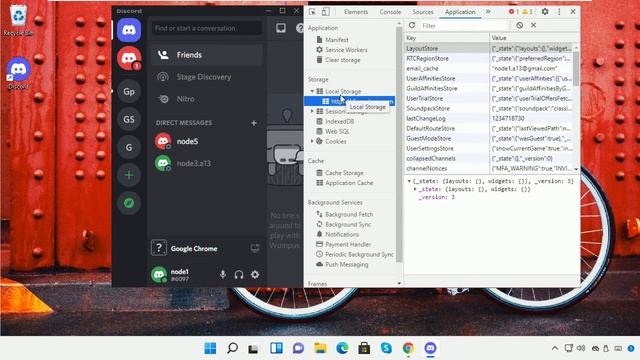Open the Gp server in Discord

[129, 91]
